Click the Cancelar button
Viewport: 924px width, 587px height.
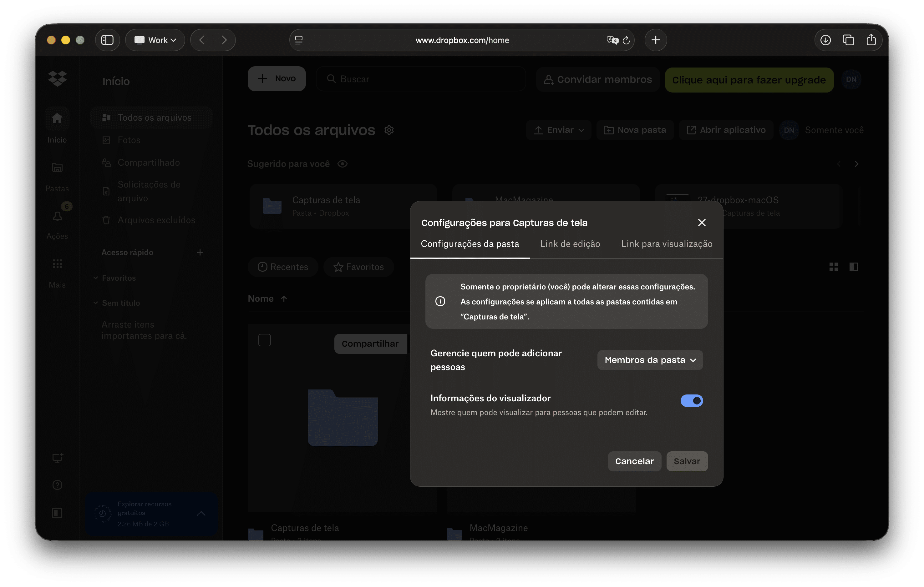pos(634,461)
